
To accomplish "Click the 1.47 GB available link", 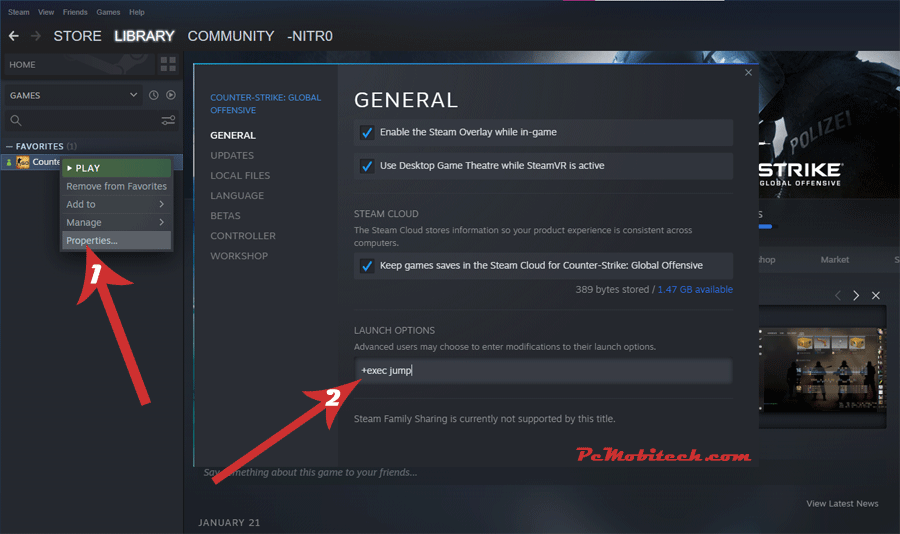I will click(695, 289).
